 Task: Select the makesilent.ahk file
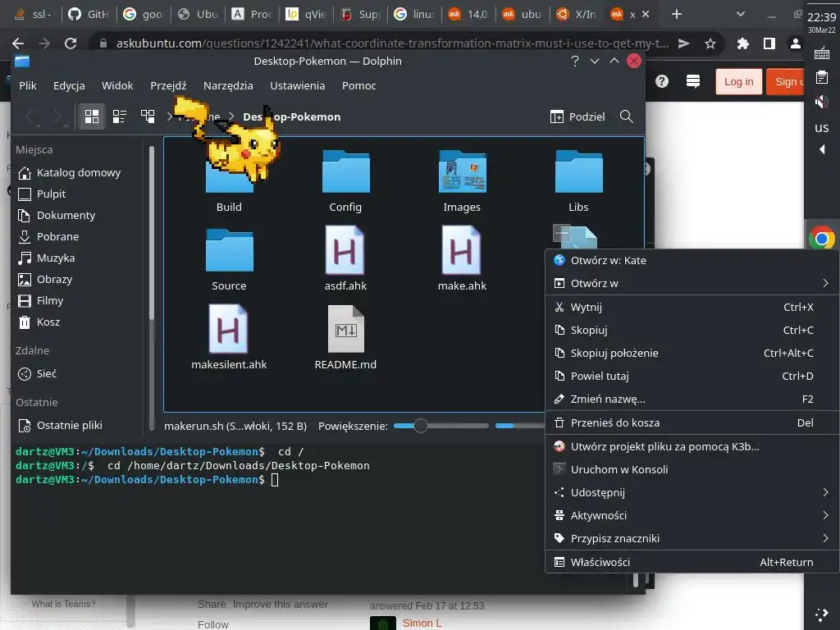point(230,339)
